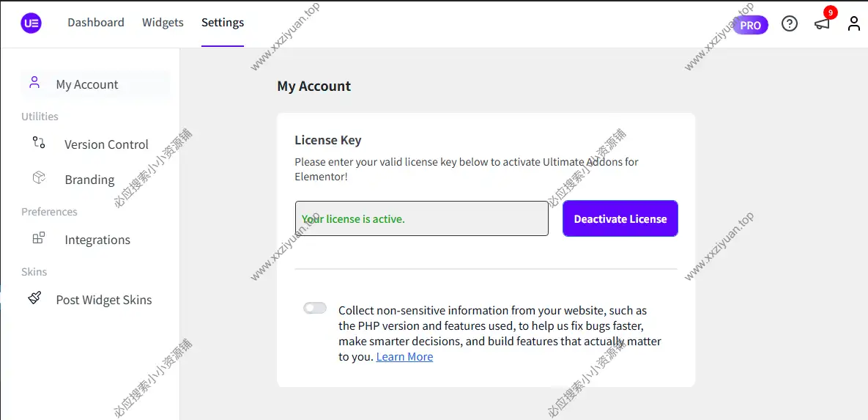Click the Version Control branch icon
This screenshot has height=420, width=868.
tap(39, 143)
